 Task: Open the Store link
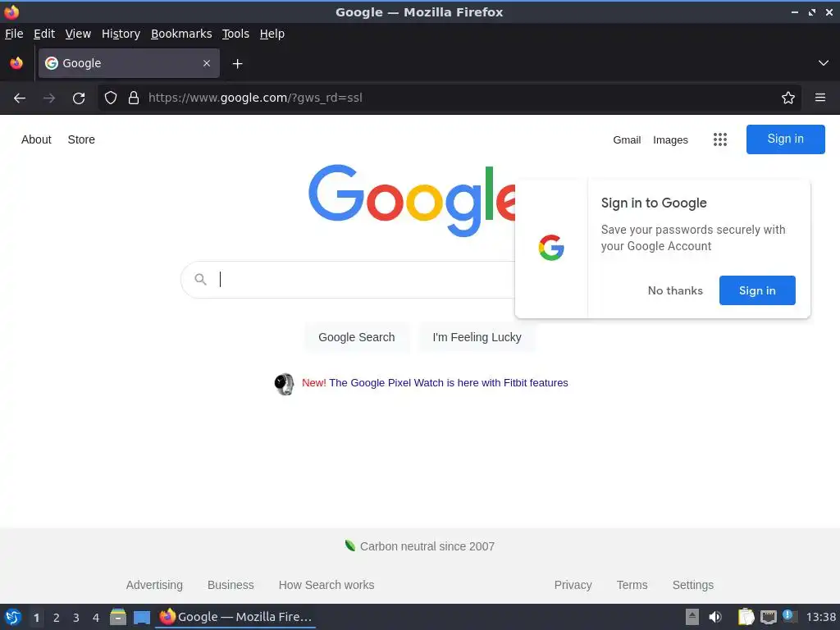pos(81,139)
